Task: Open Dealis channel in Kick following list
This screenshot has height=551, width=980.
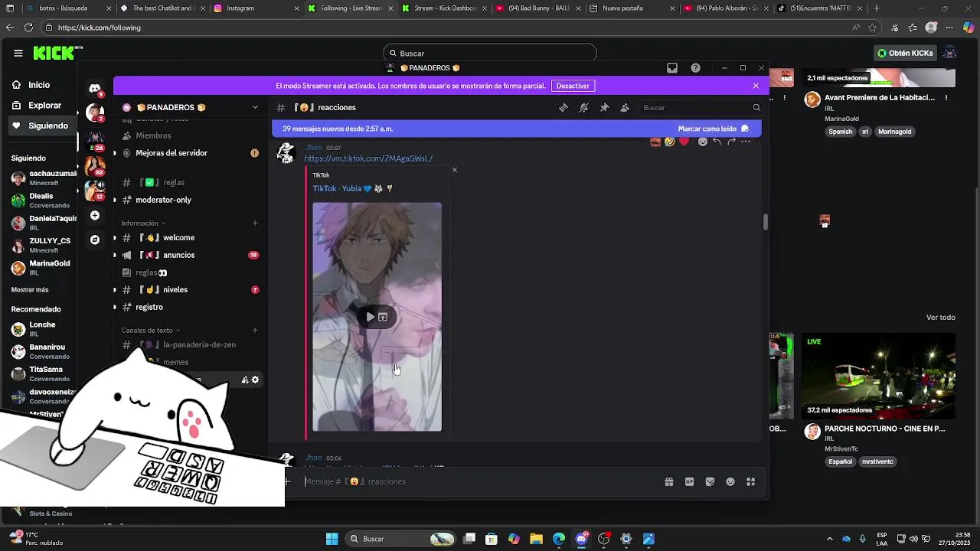Action: tap(44, 201)
